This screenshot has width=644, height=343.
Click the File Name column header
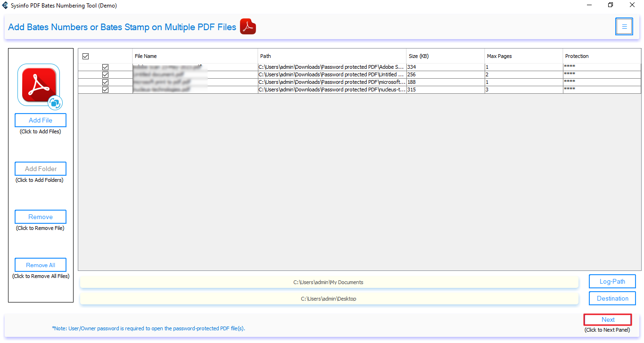pos(146,56)
